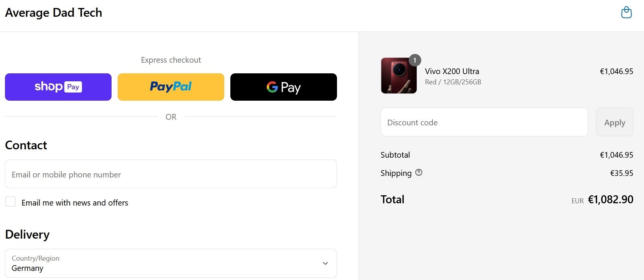Focus the Email or mobile phone field

click(x=171, y=174)
